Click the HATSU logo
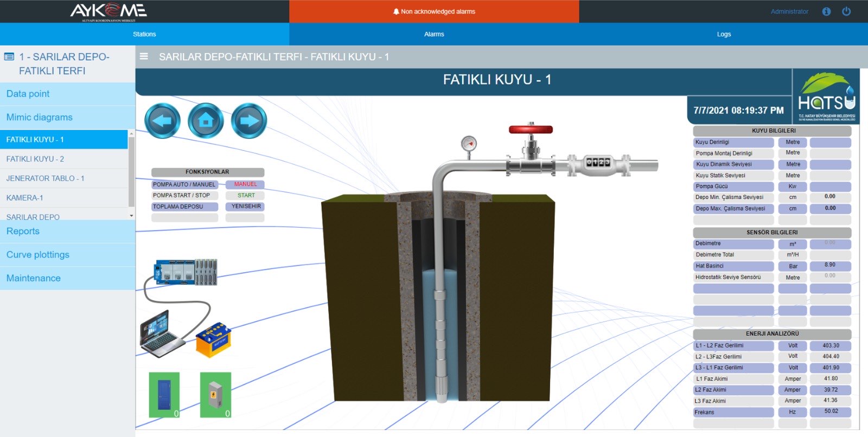The width and height of the screenshot is (868, 437). pyautogui.click(x=826, y=96)
